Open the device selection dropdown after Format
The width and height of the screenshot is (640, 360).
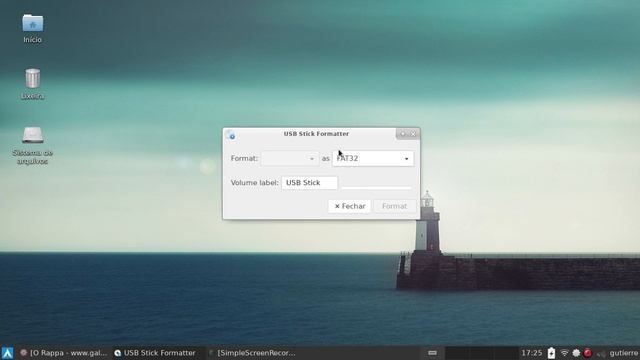tap(289, 158)
